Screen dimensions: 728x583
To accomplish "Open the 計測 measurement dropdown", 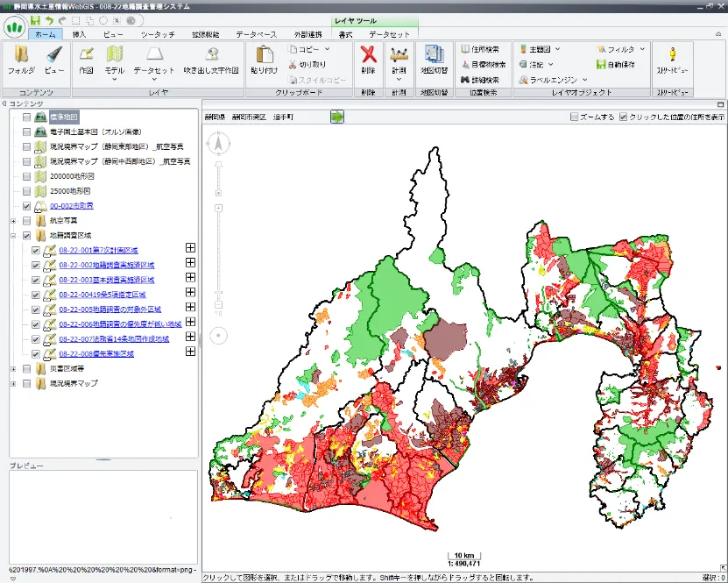I will pyautogui.click(x=399, y=80).
